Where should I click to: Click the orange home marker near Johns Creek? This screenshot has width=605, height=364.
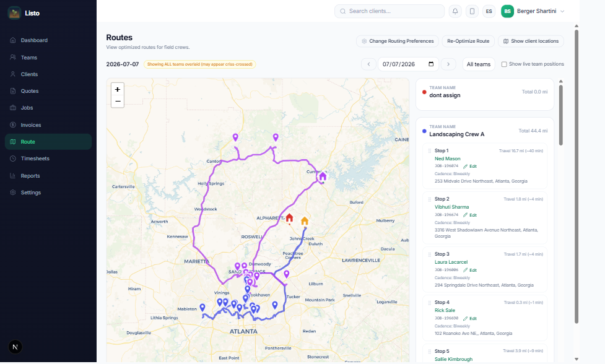[x=305, y=220]
